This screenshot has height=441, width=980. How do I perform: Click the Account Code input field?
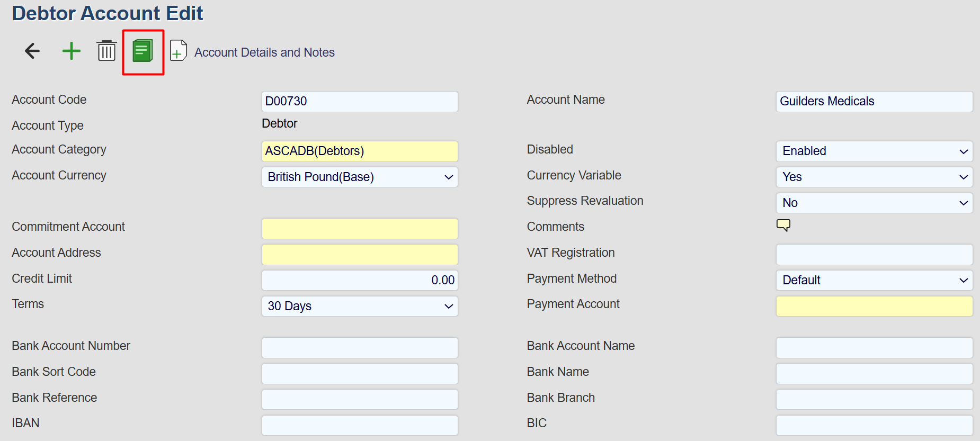(360, 101)
